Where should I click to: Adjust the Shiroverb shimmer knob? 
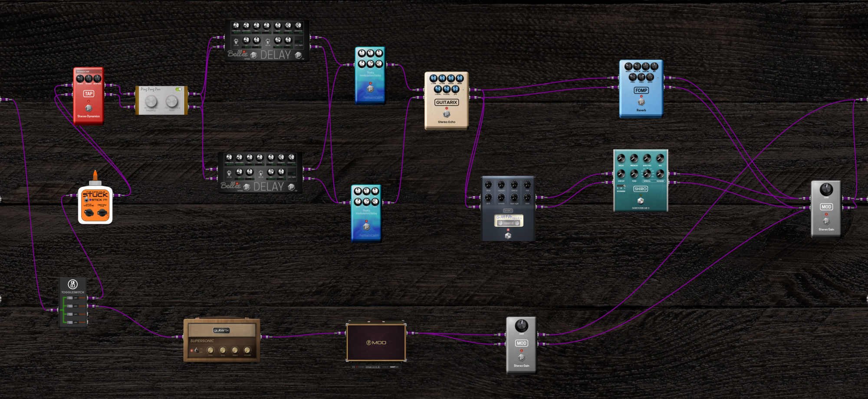pos(660,174)
